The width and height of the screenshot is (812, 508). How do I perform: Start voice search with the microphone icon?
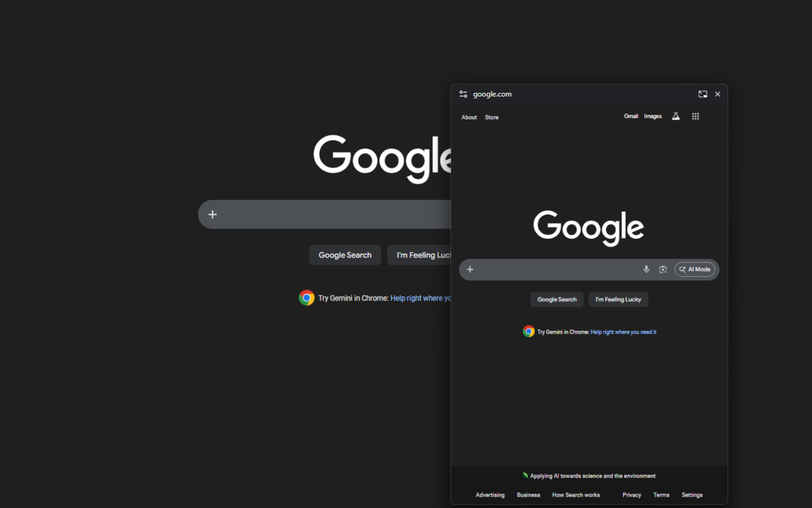[x=646, y=269]
